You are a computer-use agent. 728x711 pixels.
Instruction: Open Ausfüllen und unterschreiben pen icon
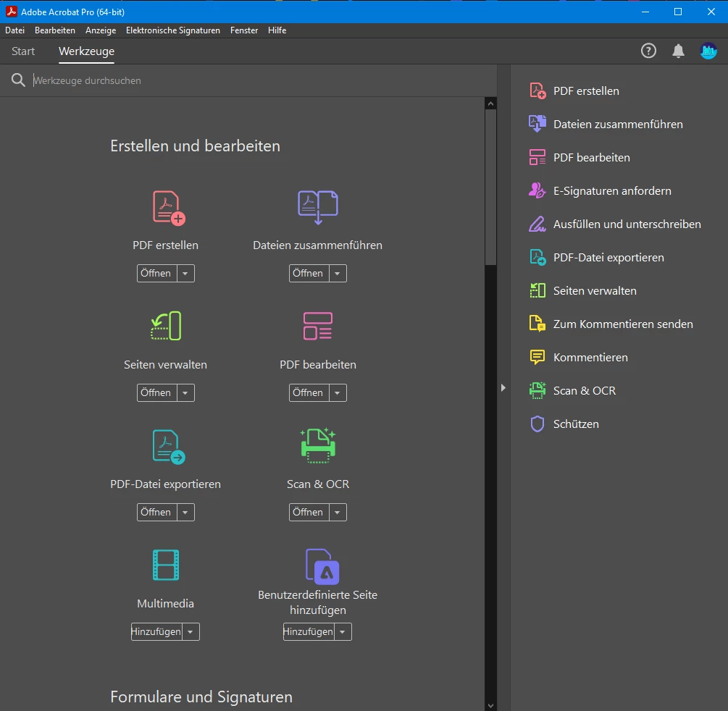pyautogui.click(x=537, y=224)
